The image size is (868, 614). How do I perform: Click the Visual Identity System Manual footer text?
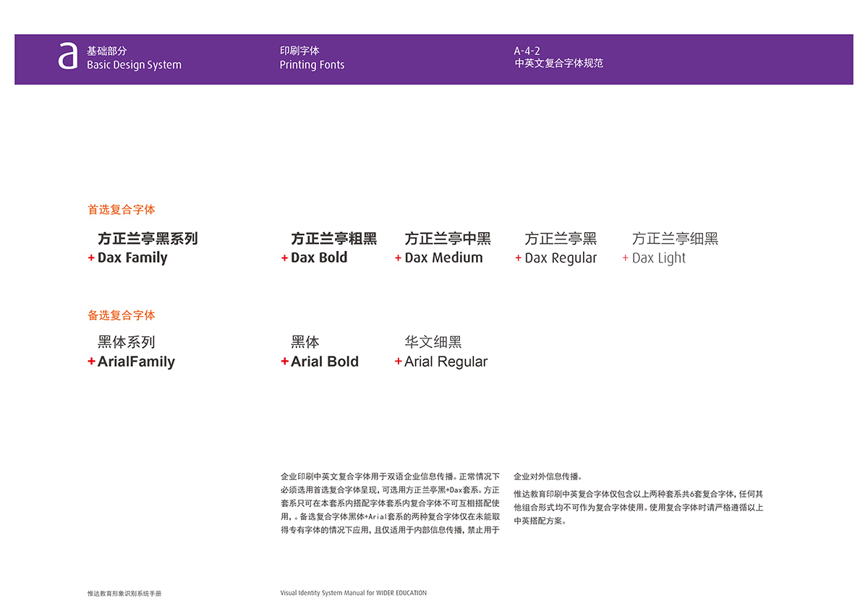[353, 593]
